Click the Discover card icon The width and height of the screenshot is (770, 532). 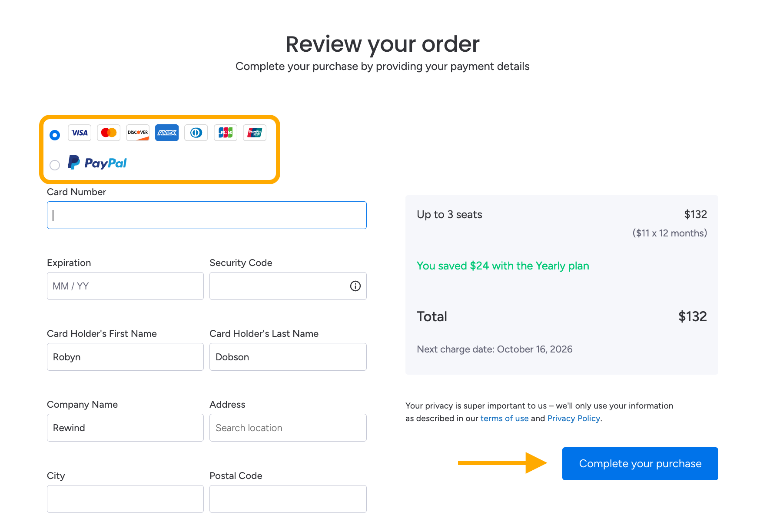[138, 133]
